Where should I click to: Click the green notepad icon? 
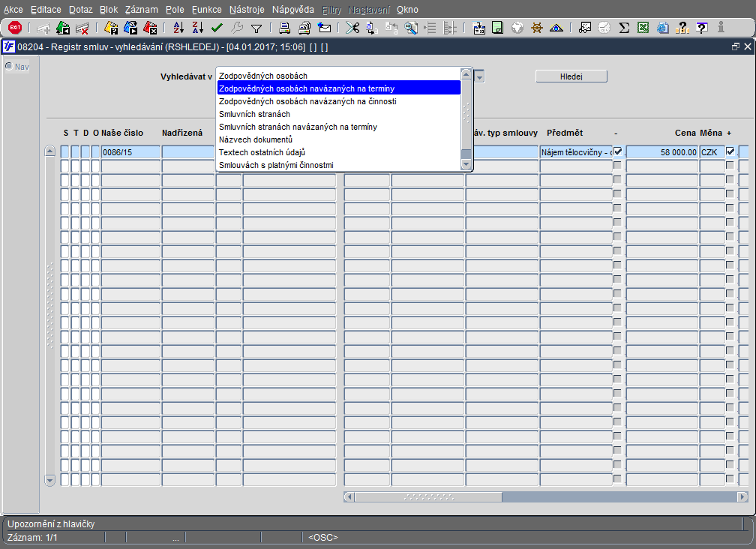coord(497,28)
